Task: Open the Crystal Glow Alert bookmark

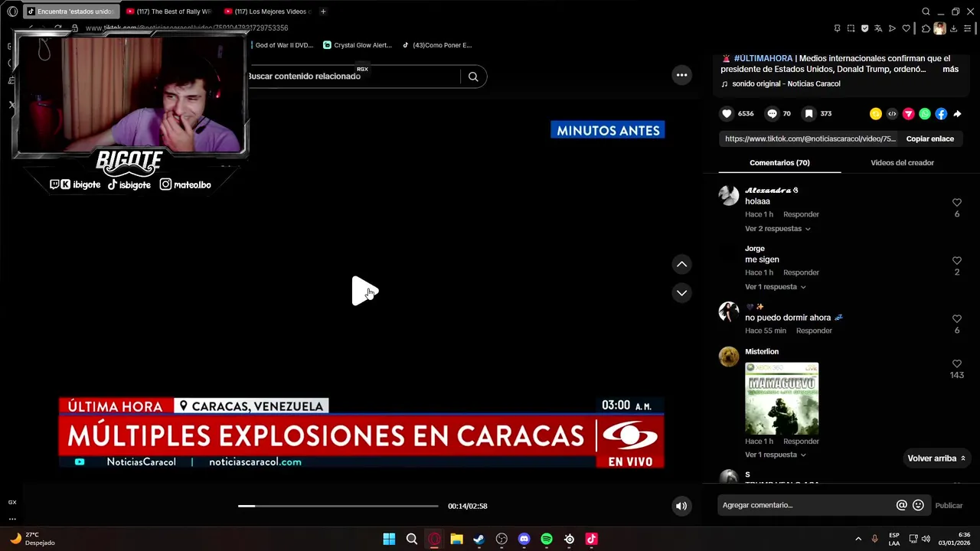Action: click(358, 45)
